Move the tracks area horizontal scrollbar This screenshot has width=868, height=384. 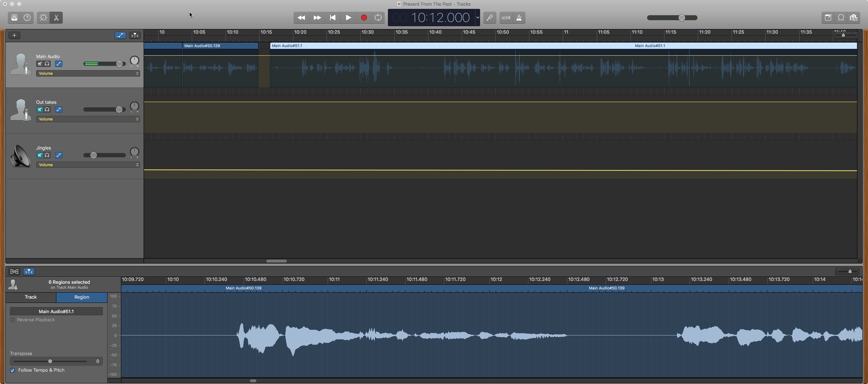pyautogui.click(x=277, y=261)
